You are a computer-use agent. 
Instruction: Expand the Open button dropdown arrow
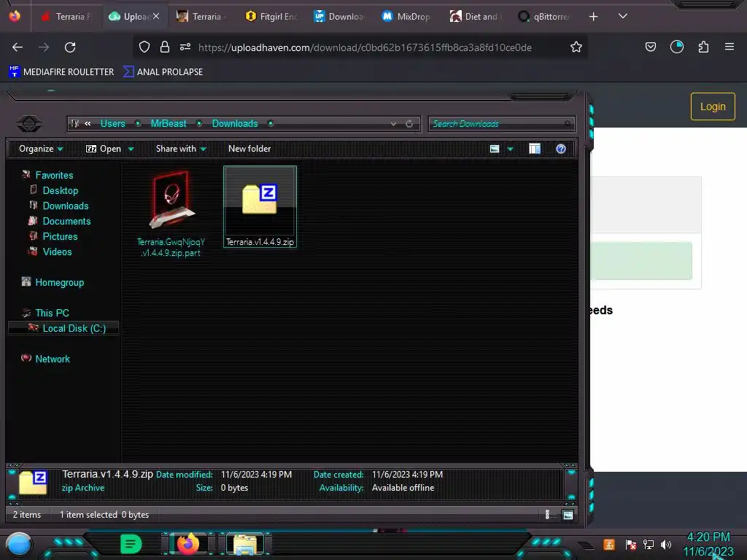click(131, 149)
